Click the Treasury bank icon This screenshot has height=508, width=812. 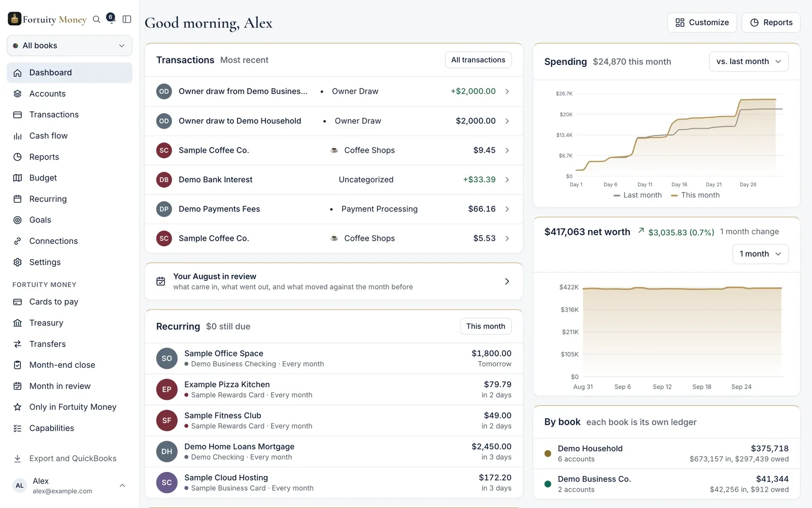tap(18, 323)
